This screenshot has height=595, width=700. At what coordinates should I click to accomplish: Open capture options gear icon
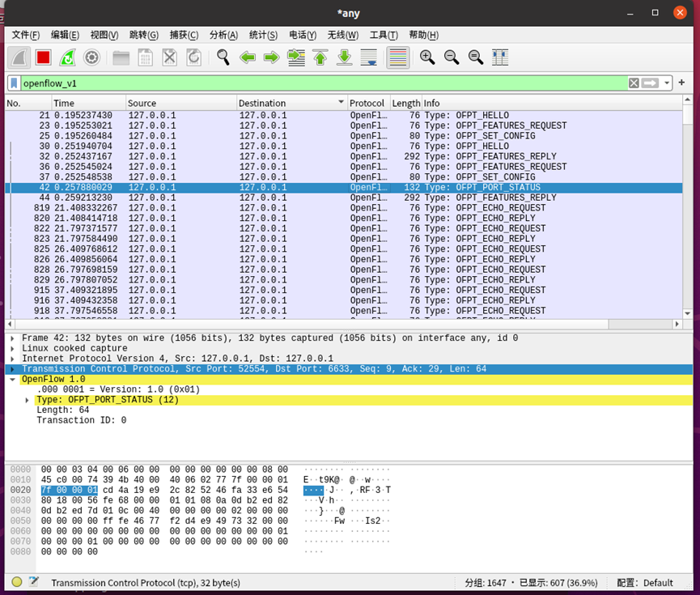click(x=92, y=57)
